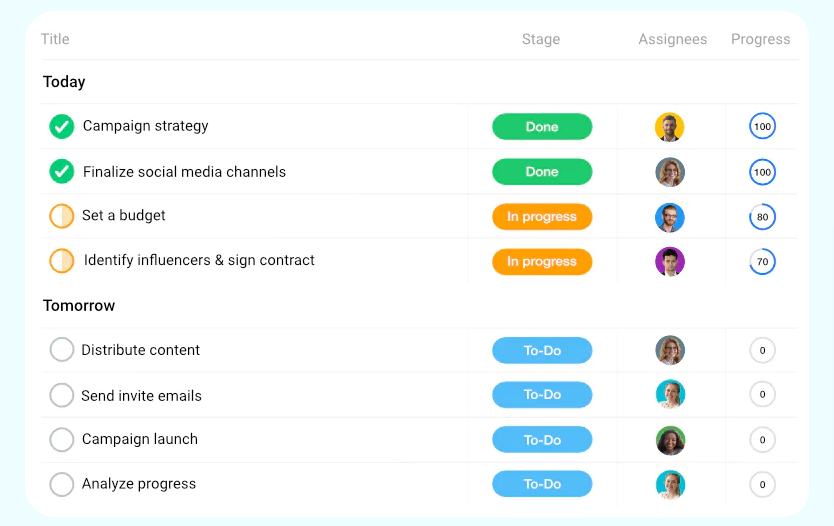Open the assignee avatar for Analyze progress
This screenshot has height=526, width=834.
(x=670, y=485)
